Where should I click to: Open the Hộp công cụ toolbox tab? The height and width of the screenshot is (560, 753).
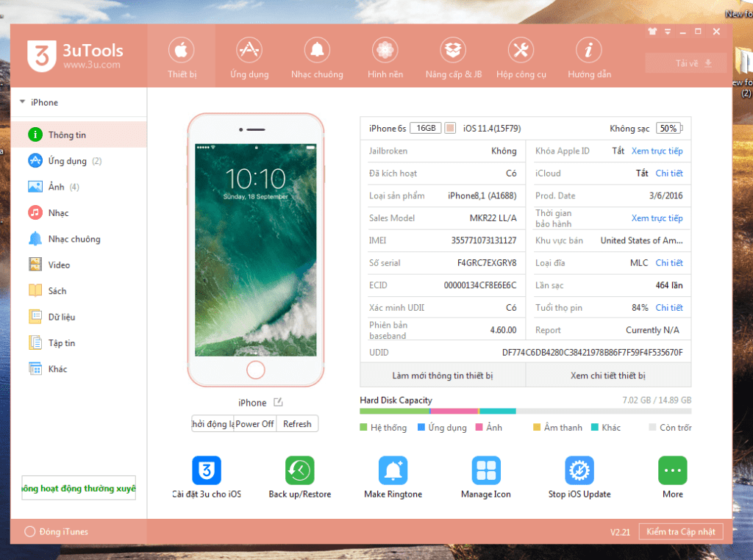click(x=521, y=57)
